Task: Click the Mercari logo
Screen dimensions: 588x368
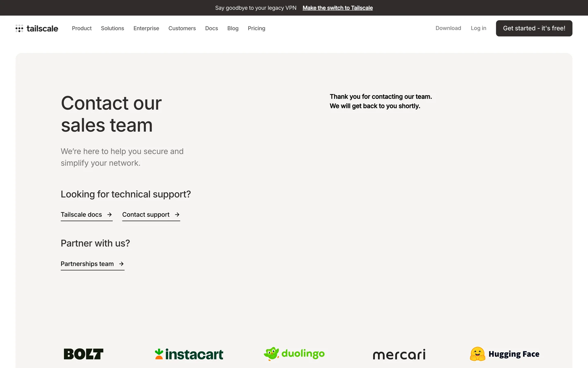Action: point(399,355)
